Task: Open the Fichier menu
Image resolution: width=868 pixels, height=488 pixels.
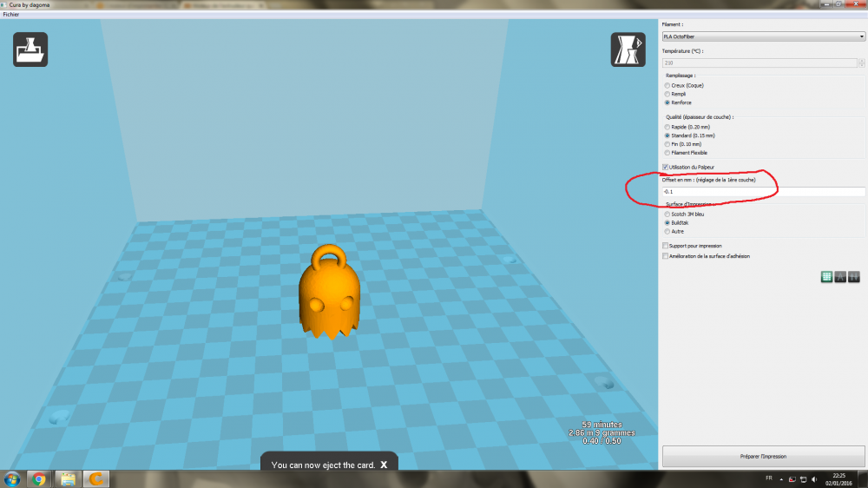Action: 11,15
